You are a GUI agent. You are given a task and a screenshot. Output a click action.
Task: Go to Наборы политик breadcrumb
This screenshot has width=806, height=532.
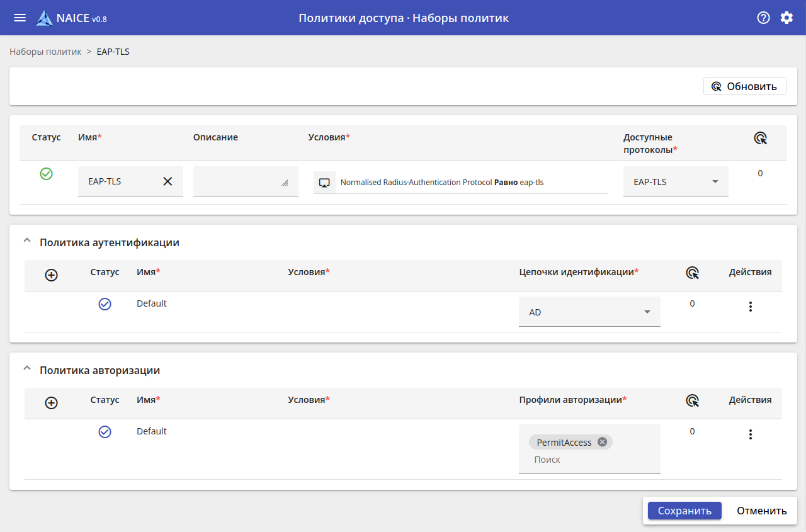45,52
